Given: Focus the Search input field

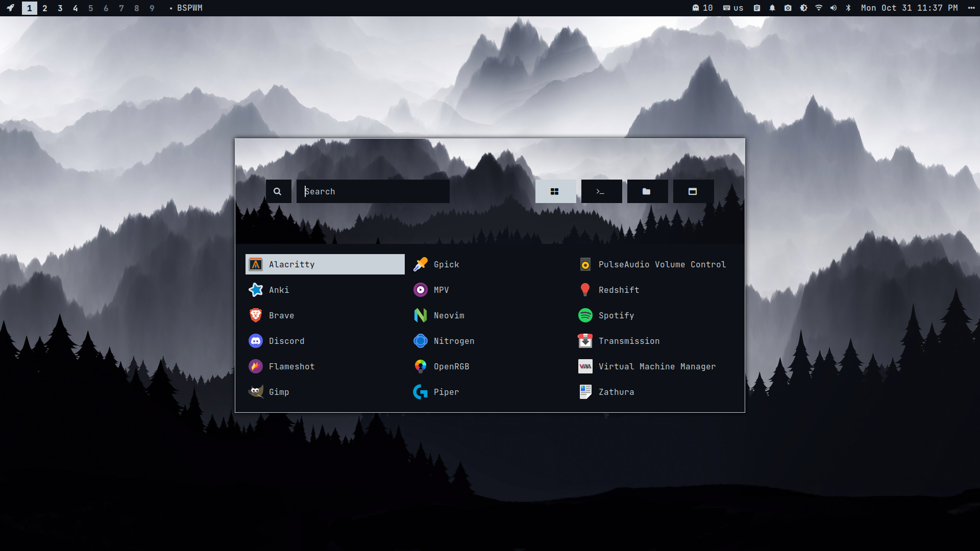Looking at the screenshot, I should click(x=373, y=191).
